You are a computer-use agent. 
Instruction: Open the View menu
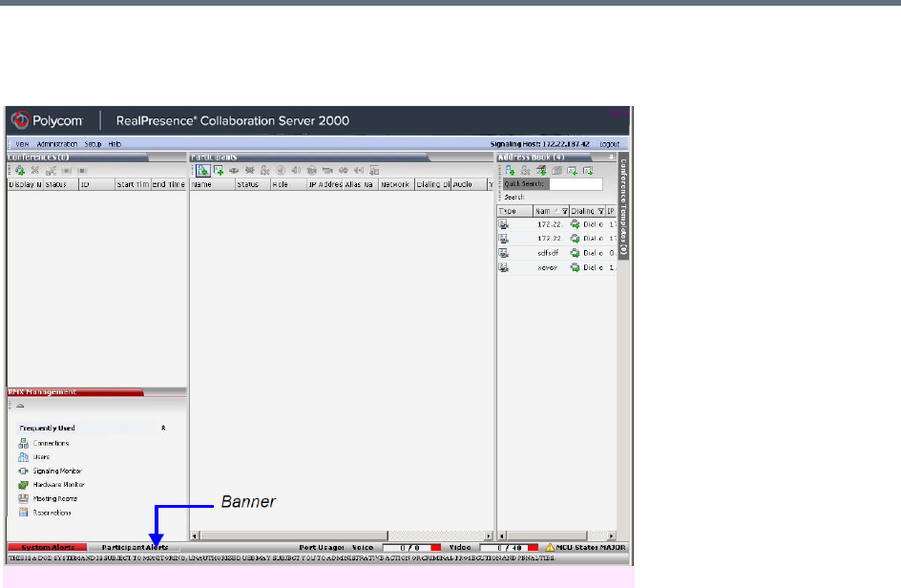[22, 144]
